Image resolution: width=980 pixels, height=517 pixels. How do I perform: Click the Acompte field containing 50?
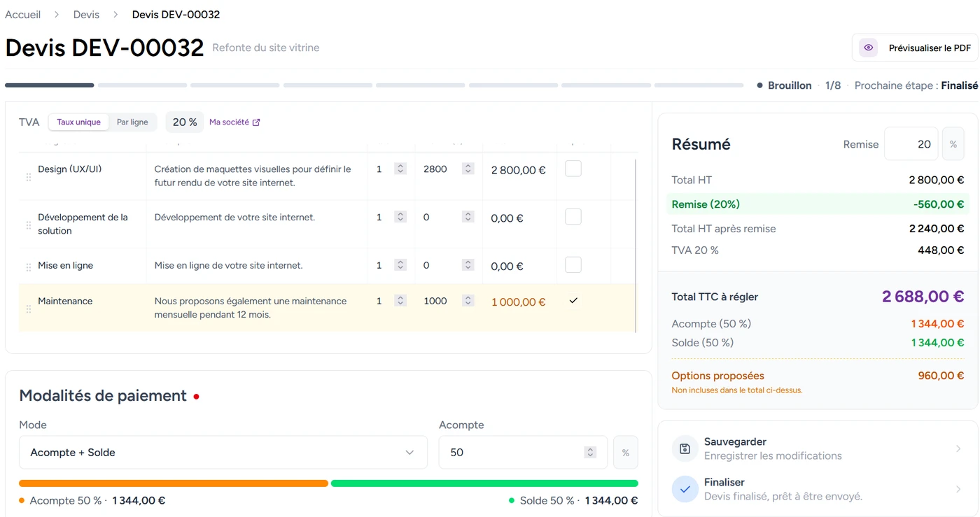coord(524,453)
